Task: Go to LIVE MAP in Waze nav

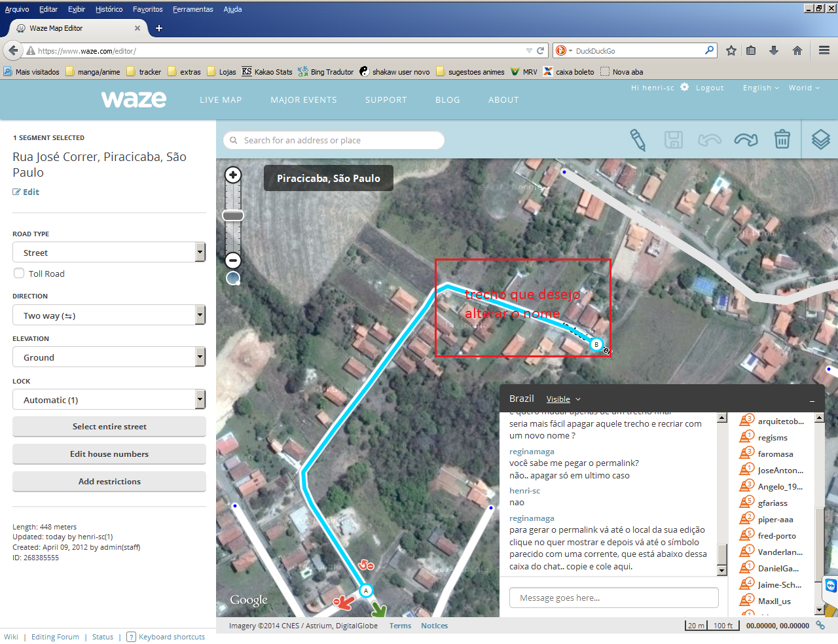Action: click(221, 99)
